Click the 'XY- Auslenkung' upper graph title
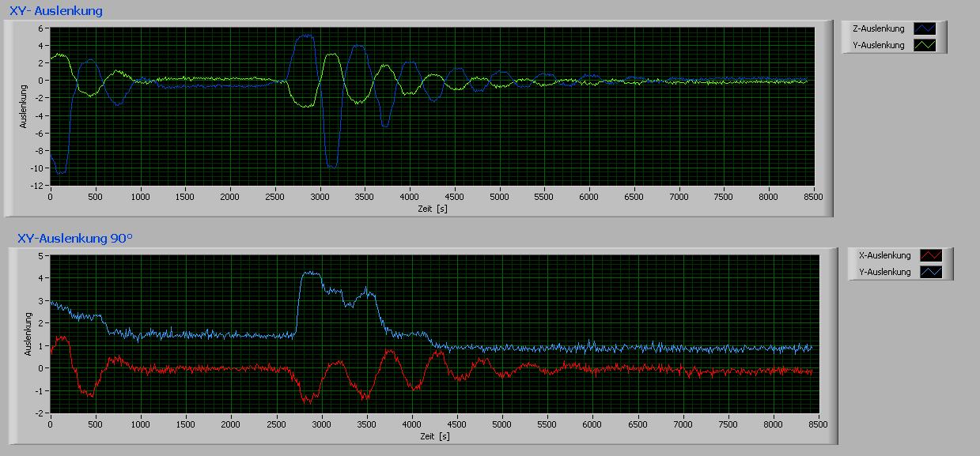980x456 pixels. (x=55, y=11)
